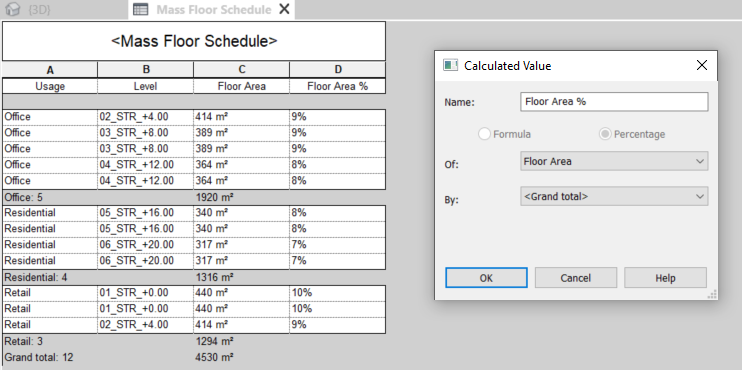Click the 3D view house icon

13,9
